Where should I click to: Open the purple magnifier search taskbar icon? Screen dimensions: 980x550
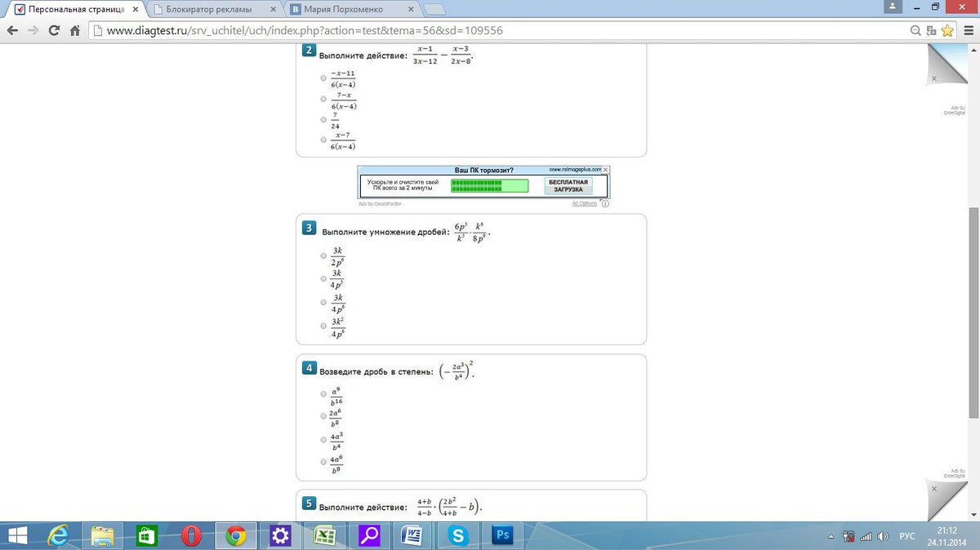point(369,535)
